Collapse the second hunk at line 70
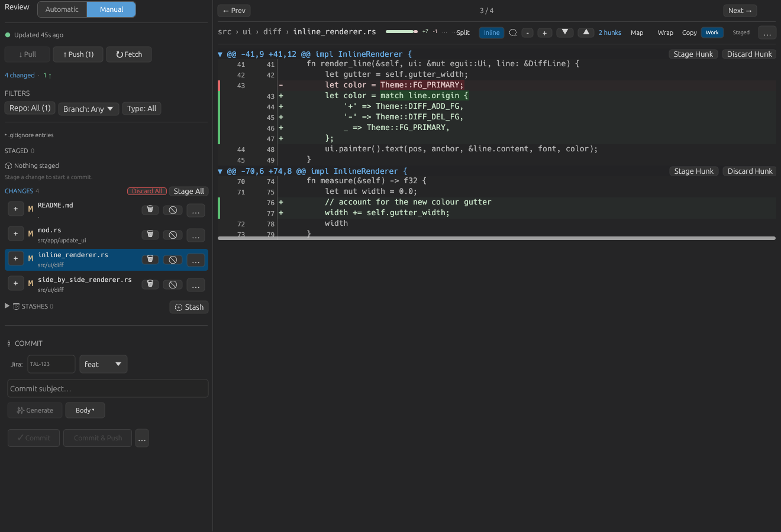 [x=220, y=171]
